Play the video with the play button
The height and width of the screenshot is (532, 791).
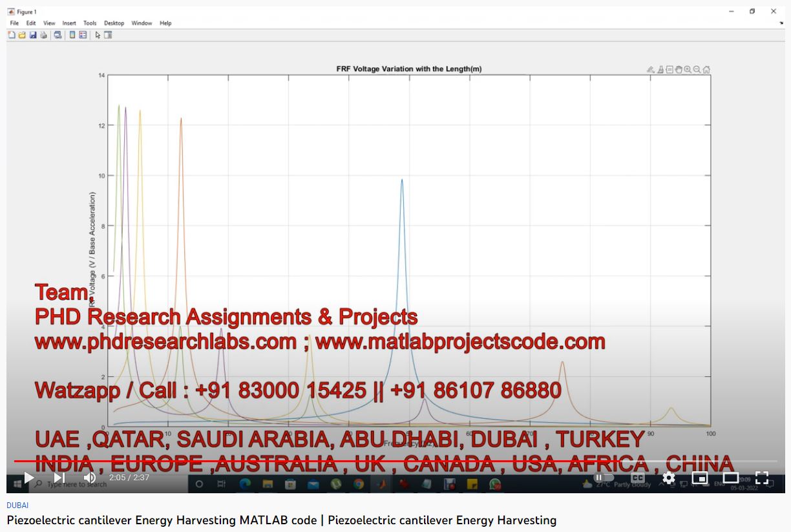28,478
